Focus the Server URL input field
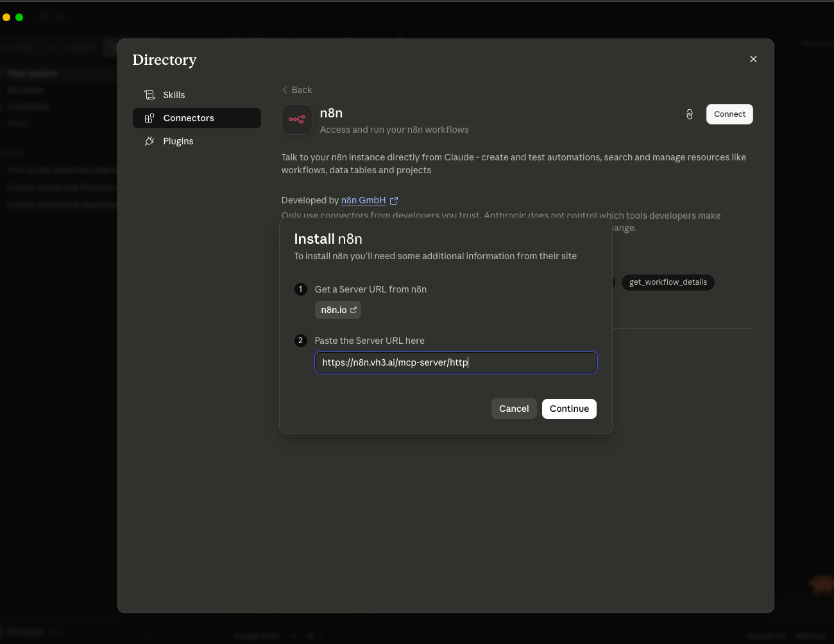 click(x=456, y=362)
